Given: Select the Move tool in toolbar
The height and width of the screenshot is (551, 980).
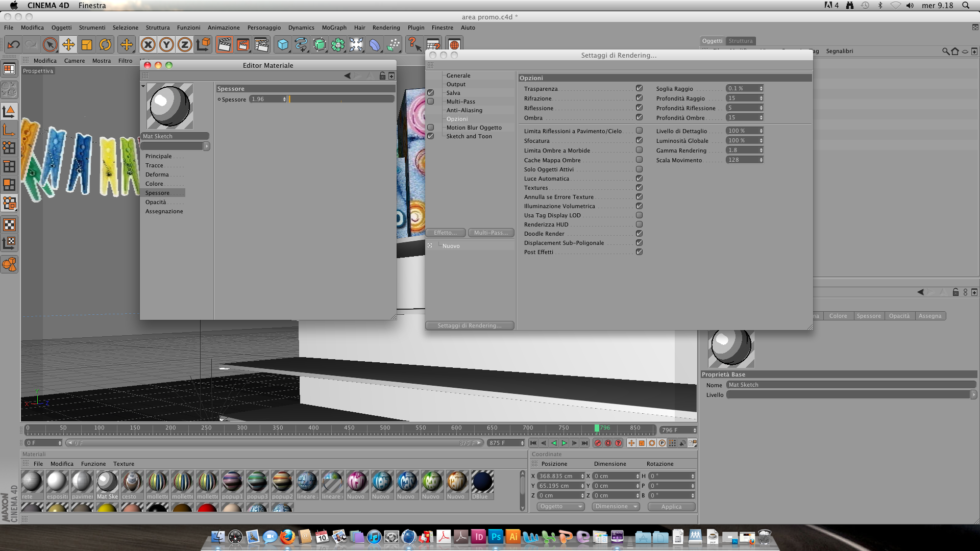Looking at the screenshot, I should point(68,45).
